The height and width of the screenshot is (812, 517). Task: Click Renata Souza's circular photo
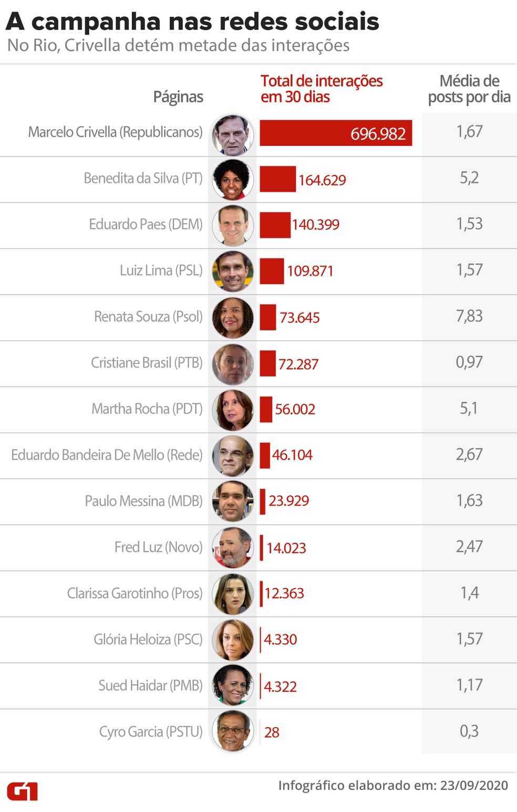tap(233, 318)
